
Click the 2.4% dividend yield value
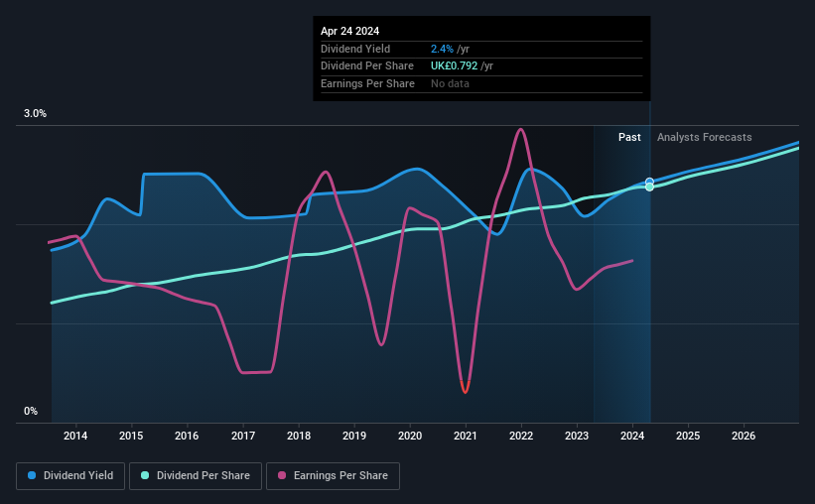(x=442, y=49)
